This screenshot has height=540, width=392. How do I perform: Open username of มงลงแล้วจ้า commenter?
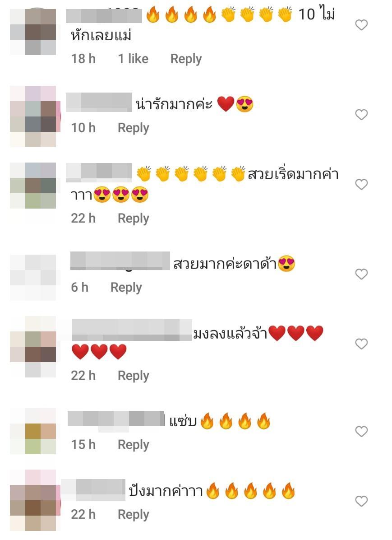132,330
